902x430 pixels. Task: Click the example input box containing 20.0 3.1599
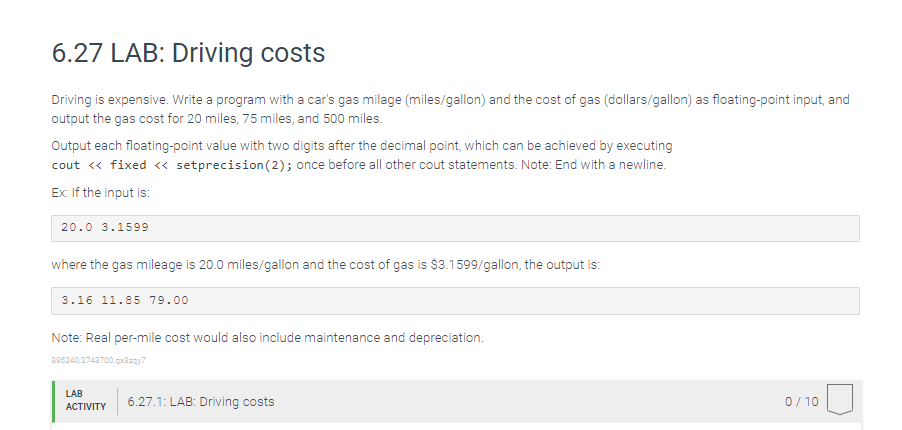(455, 228)
